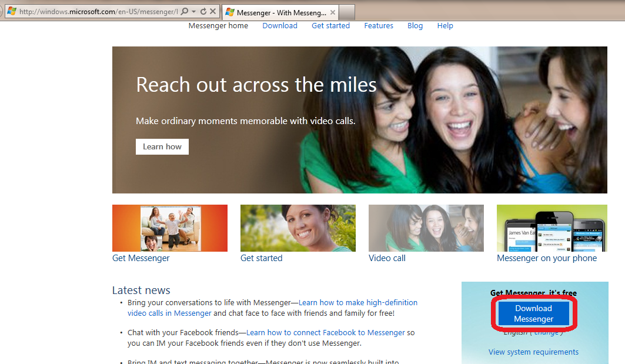Open Learn how to connect Facebook to Messenger
The image size is (625, 364).
326,332
